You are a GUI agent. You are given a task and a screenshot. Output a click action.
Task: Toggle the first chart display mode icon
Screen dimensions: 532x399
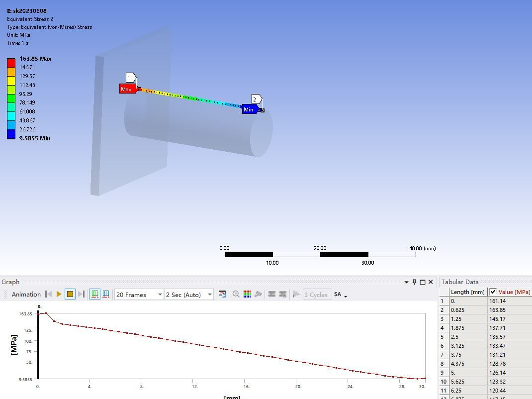pyautogui.click(x=94, y=294)
